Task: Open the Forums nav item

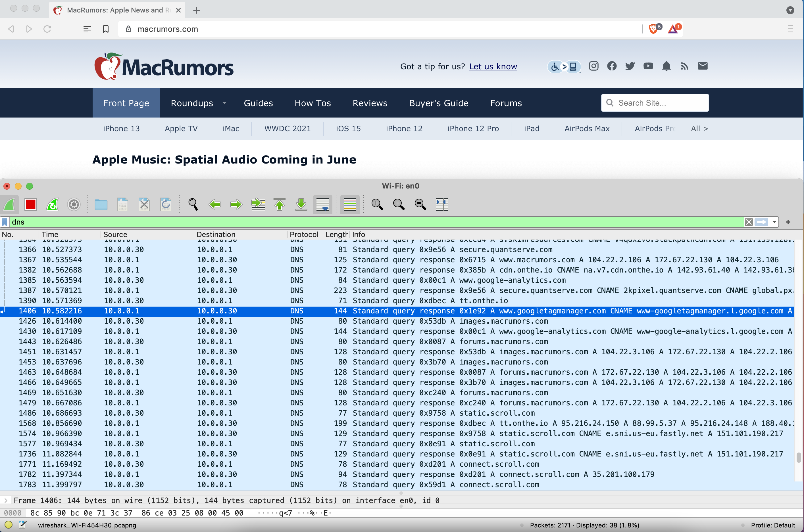Action: [x=506, y=103]
